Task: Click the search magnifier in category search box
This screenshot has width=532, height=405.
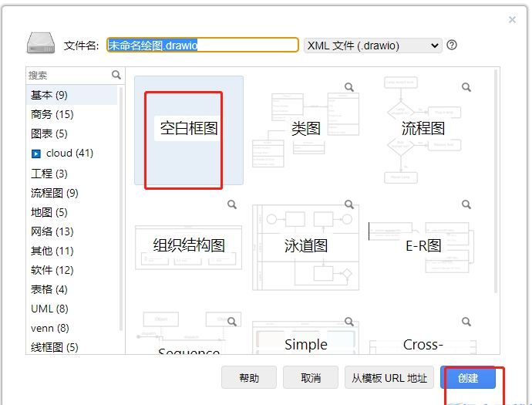Action: pyautogui.click(x=116, y=75)
